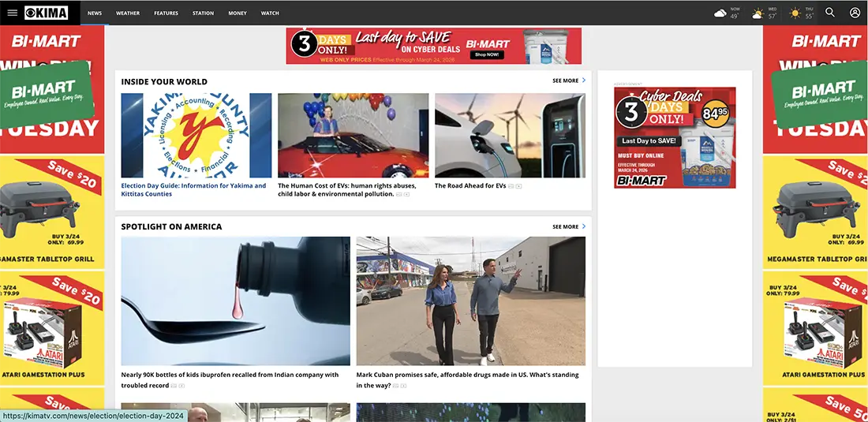Click See More for Inside Your World

(x=565, y=80)
